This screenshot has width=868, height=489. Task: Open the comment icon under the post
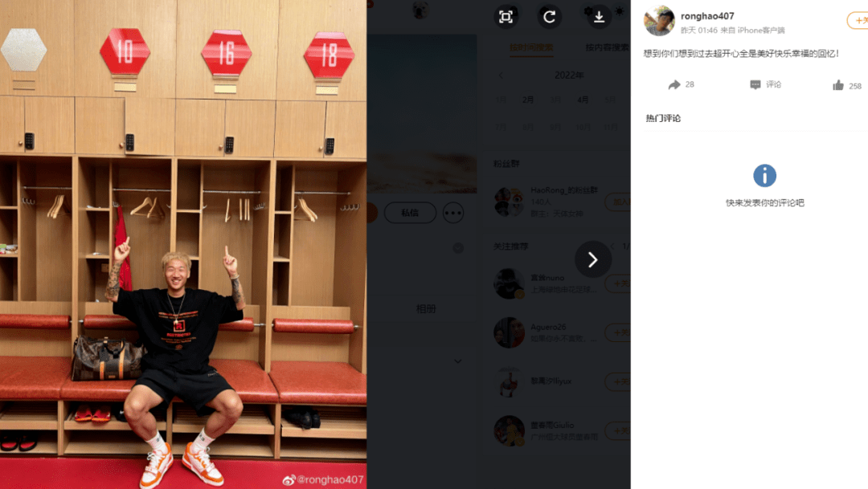[755, 84]
